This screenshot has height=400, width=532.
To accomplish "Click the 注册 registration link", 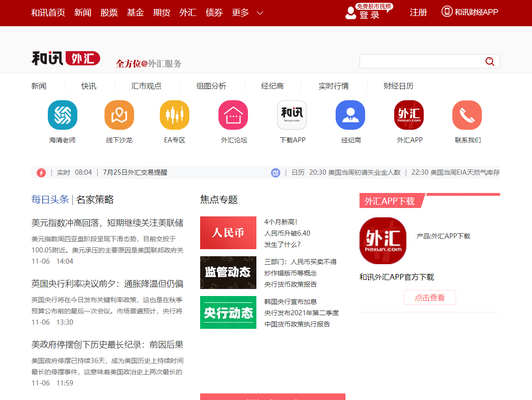I will click(418, 12).
